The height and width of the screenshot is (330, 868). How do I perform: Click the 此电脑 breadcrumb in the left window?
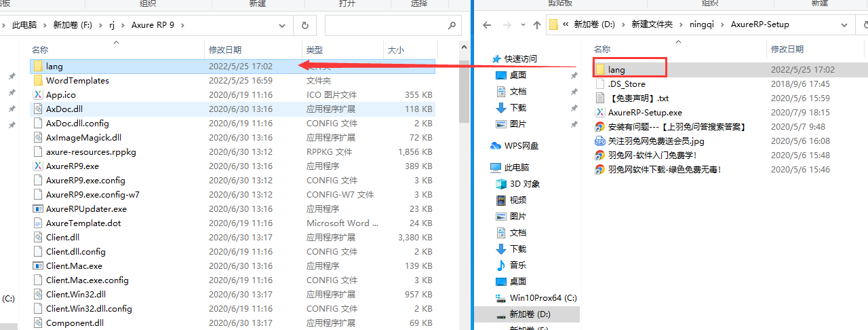25,25
